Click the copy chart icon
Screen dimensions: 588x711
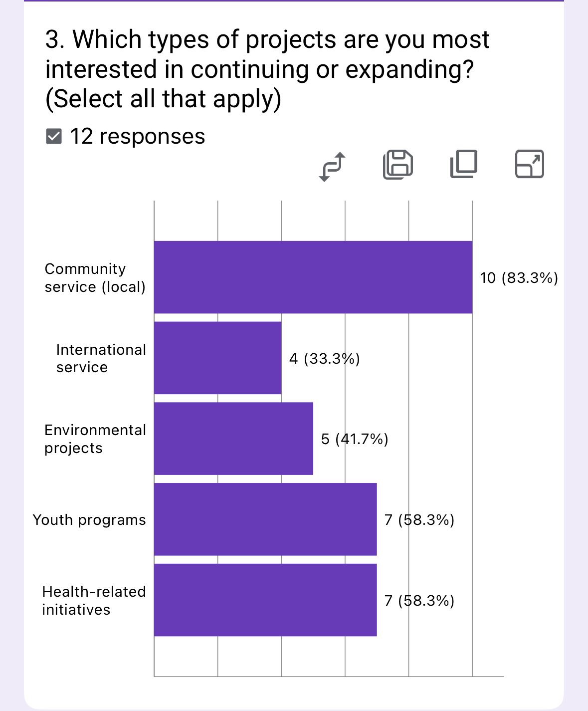(x=464, y=164)
